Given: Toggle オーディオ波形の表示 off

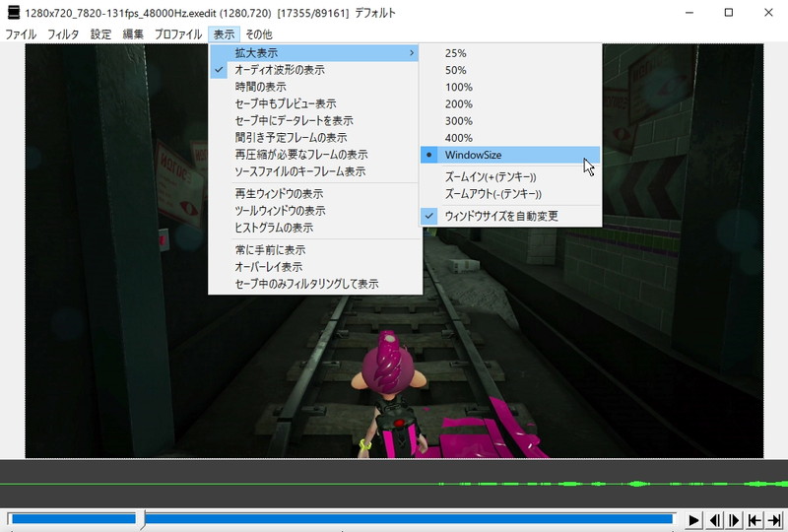Looking at the screenshot, I should 314,70.
